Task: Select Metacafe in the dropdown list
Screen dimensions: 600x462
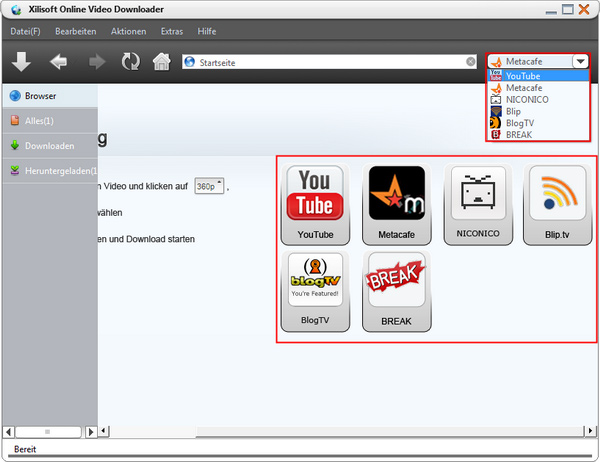Action: point(538,88)
